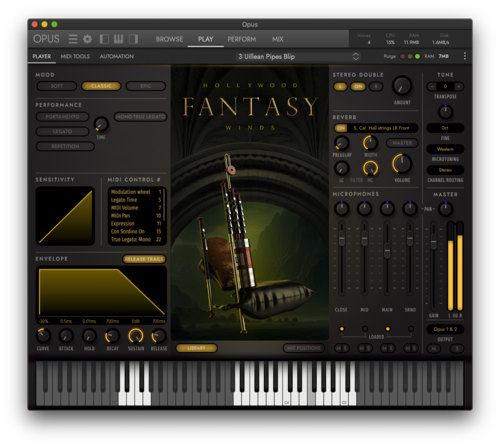Open the main hamburger menu
This screenshot has height=447, width=500.
click(x=73, y=39)
